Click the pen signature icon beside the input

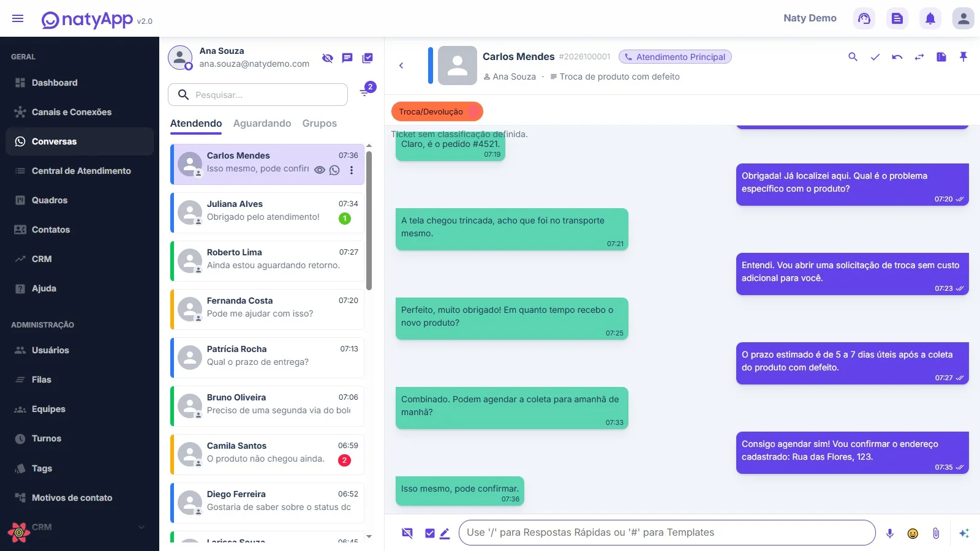point(445,533)
